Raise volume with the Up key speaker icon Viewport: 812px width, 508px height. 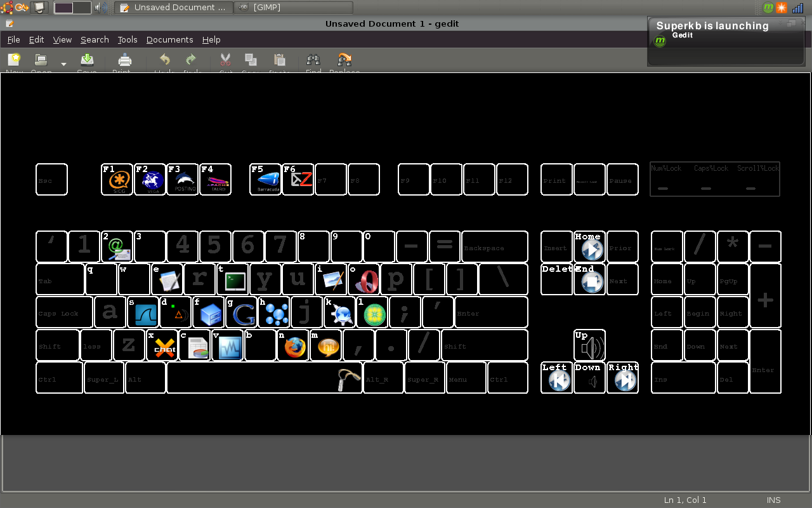(591, 347)
